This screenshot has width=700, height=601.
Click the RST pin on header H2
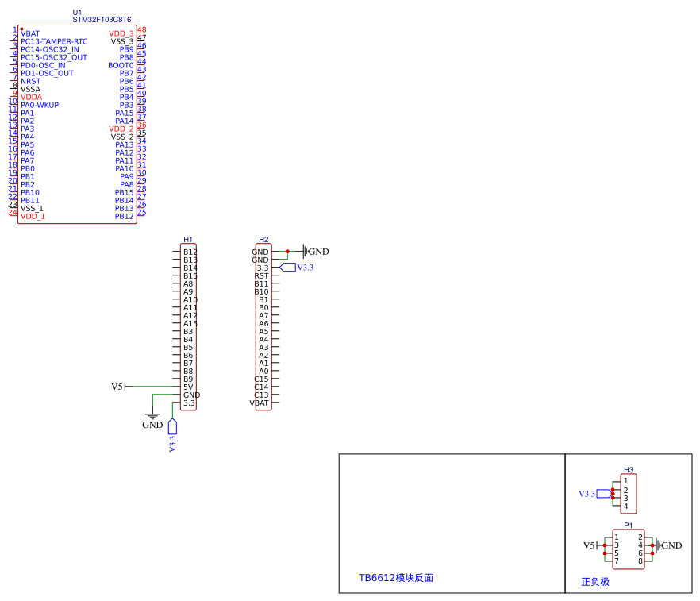[x=262, y=275]
